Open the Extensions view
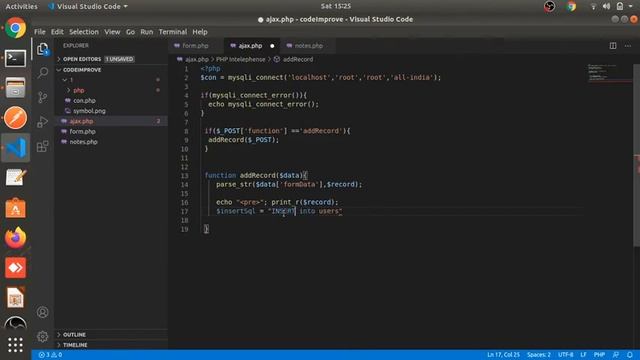Viewport: 640px width, 360px height. 42,146
